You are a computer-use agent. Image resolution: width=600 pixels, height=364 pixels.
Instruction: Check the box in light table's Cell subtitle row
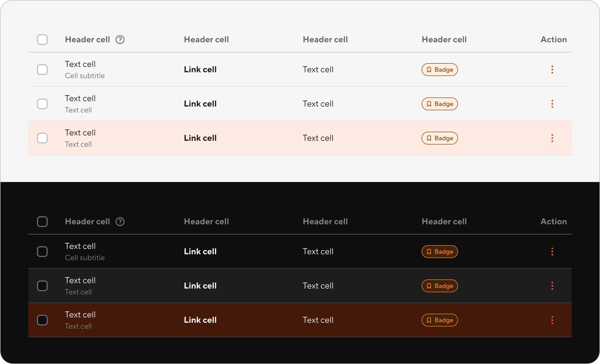tap(42, 70)
